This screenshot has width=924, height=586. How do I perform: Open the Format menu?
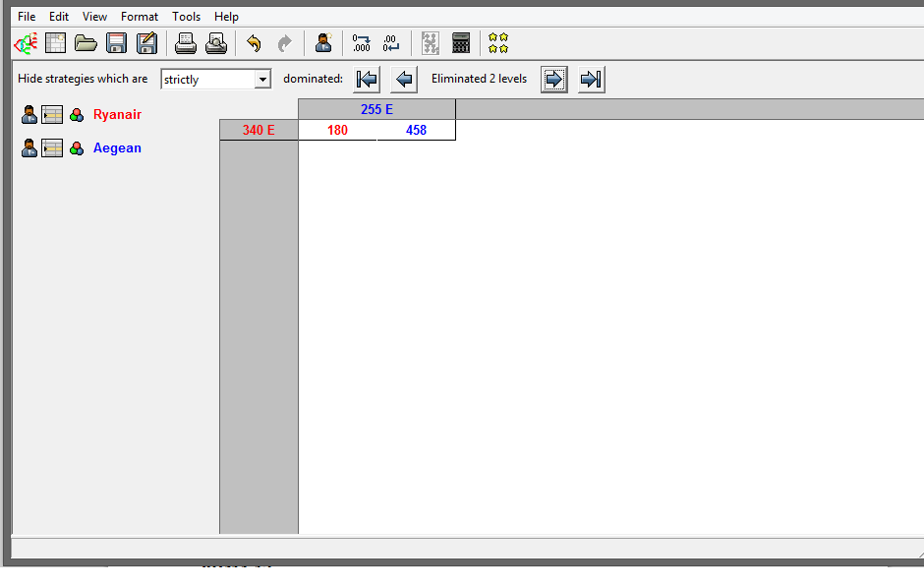click(140, 17)
